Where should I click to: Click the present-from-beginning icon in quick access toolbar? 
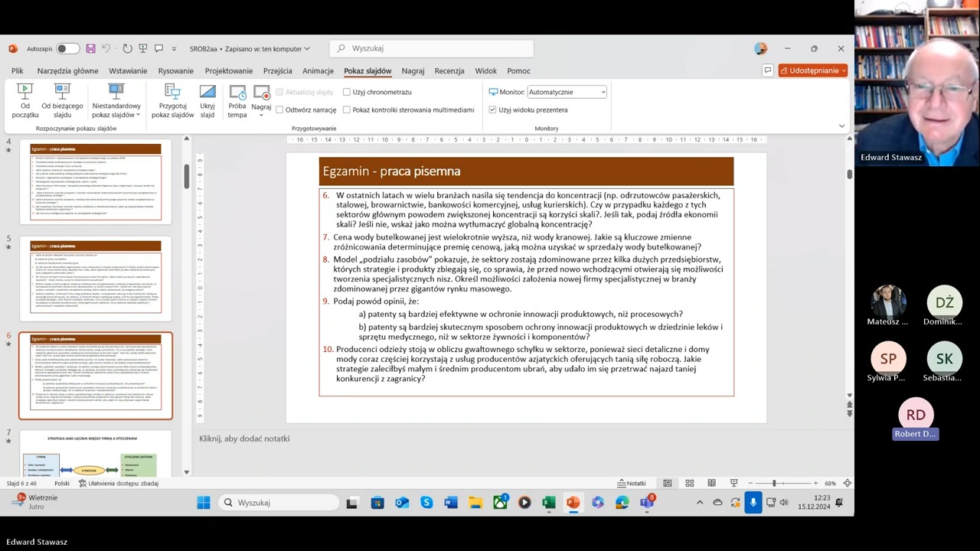tap(143, 49)
